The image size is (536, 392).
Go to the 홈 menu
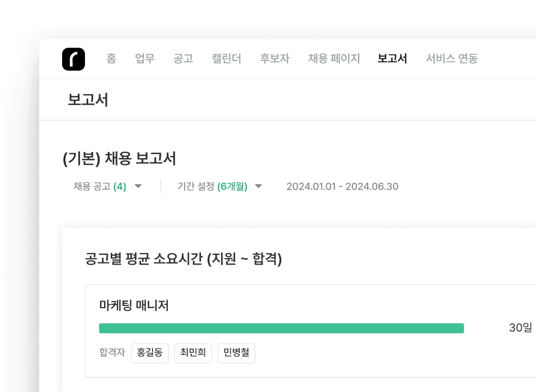pos(111,59)
